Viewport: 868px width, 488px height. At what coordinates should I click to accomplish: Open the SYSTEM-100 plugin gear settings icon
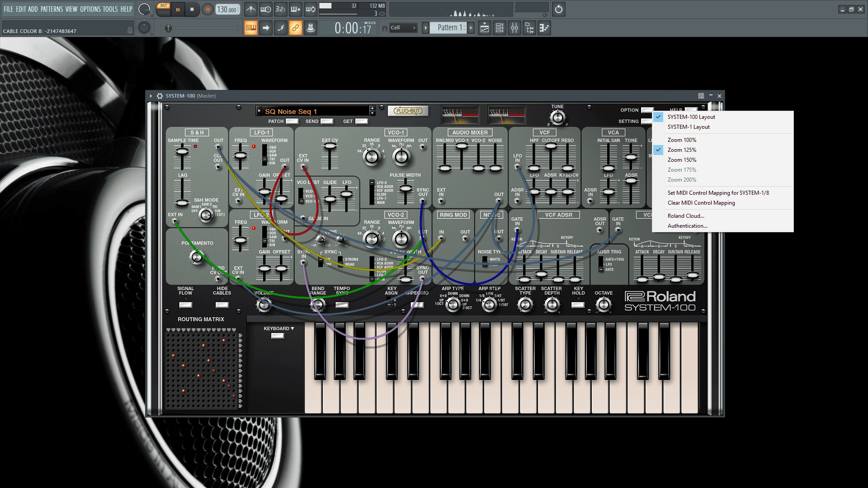160,96
